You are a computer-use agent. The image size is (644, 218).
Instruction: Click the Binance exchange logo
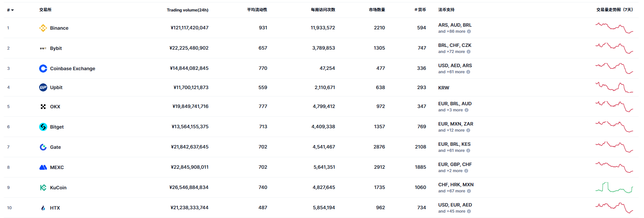point(43,28)
